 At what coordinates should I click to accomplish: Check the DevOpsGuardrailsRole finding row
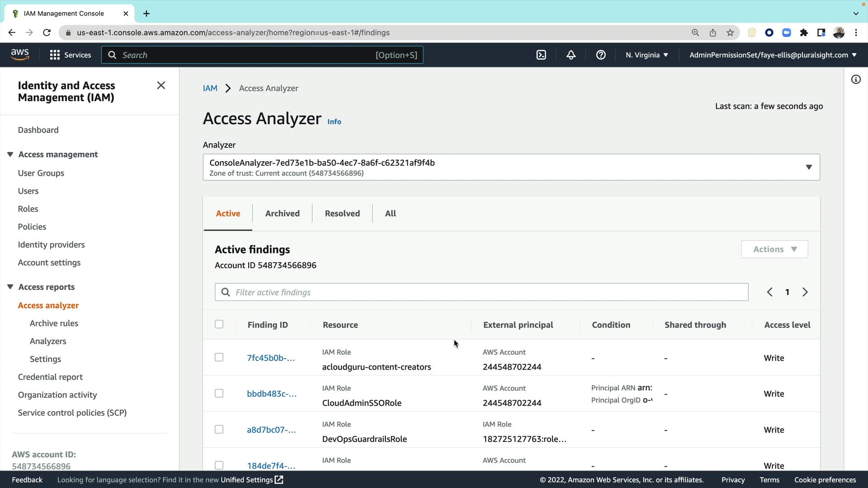point(219,430)
